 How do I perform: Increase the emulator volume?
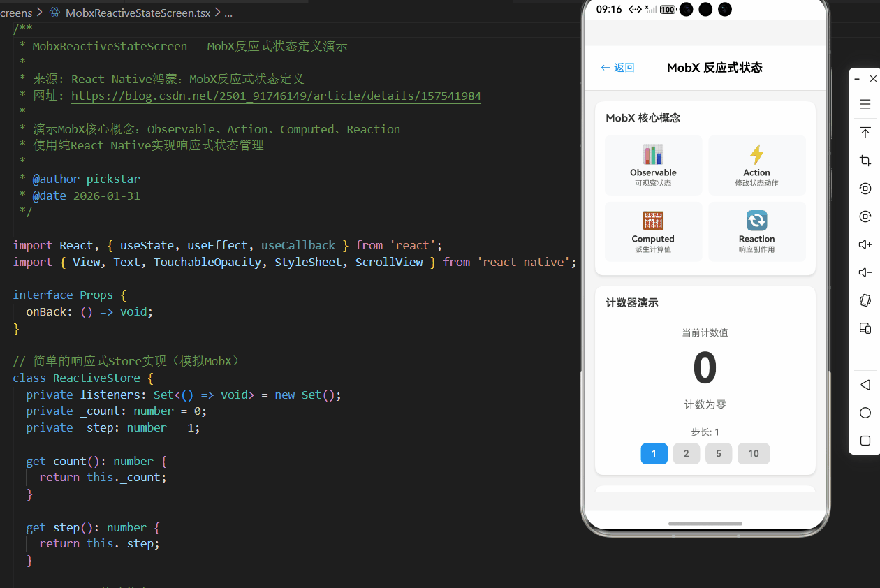point(865,244)
